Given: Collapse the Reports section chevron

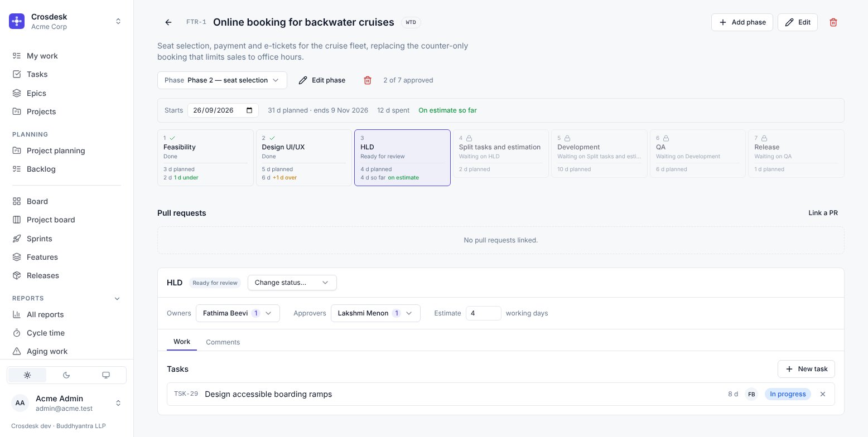Looking at the screenshot, I should click(117, 299).
